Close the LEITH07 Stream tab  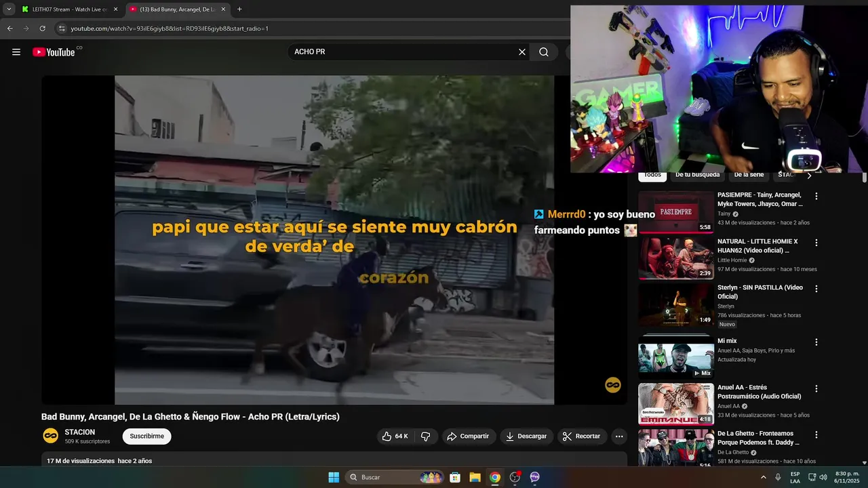click(x=115, y=9)
